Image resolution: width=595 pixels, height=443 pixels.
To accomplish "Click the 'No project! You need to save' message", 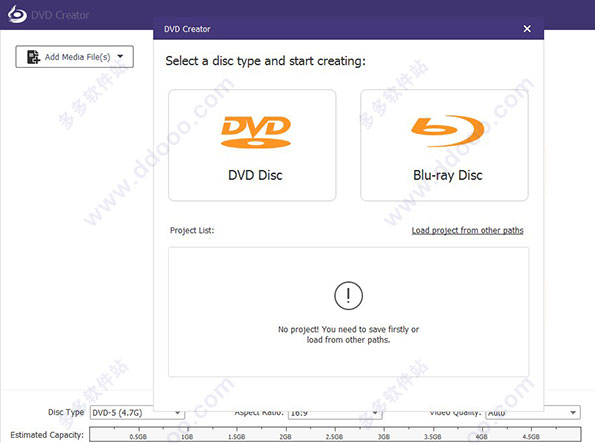I will click(x=348, y=334).
